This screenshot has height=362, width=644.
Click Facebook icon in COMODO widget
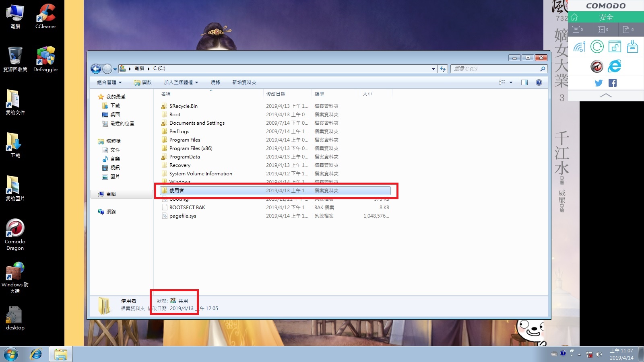coord(613,83)
